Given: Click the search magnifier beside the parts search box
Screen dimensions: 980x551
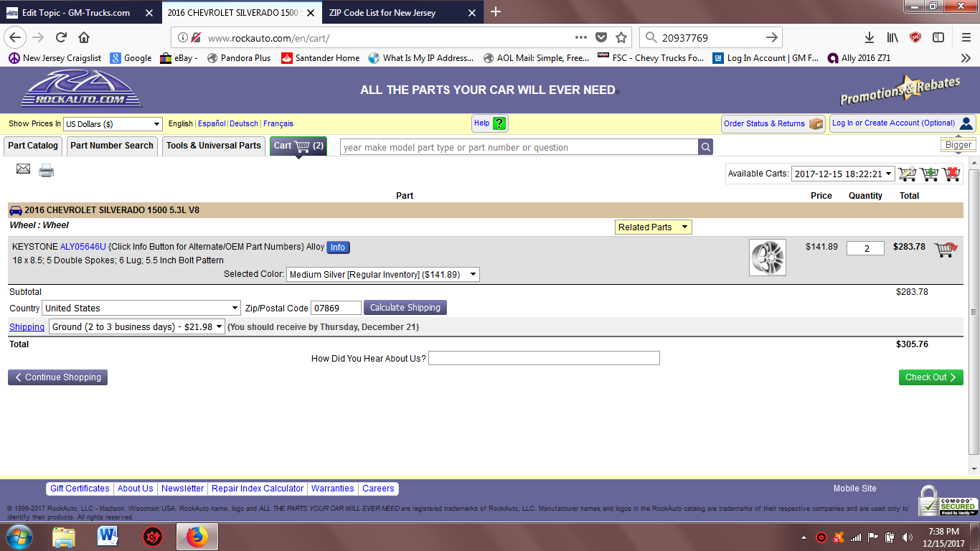Looking at the screenshot, I should tap(706, 147).
